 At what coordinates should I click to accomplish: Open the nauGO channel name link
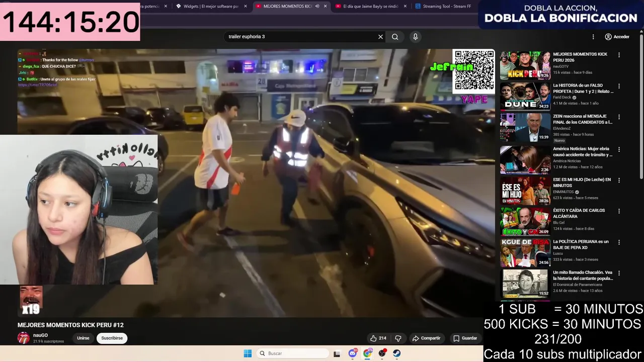[x=40, y=335]
